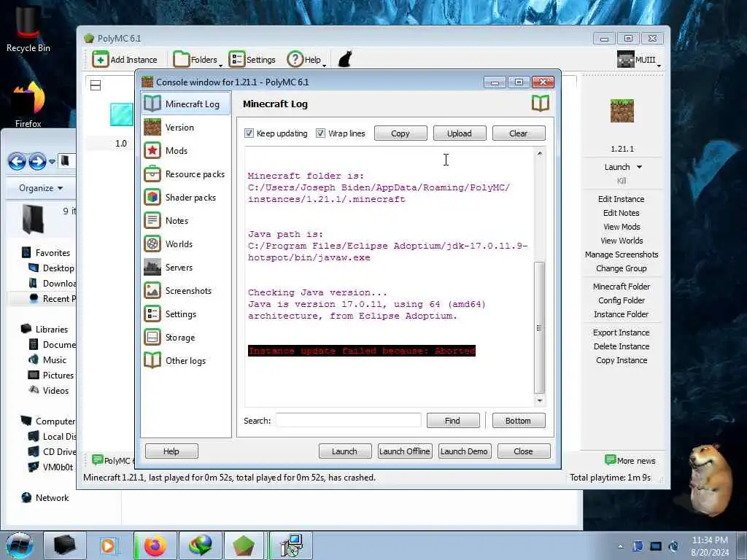Click the Close button at console bottom
The image size is (747, 560).
click(524, 451)
